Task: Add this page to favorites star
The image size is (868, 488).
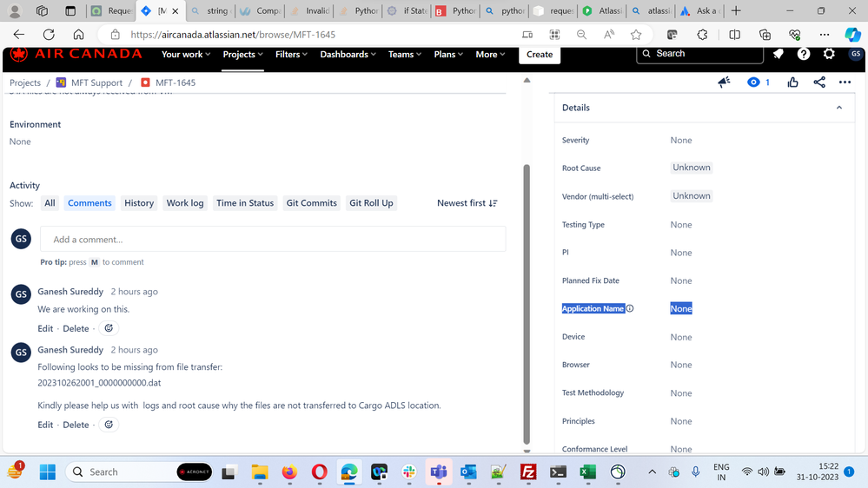Action: 636,35
